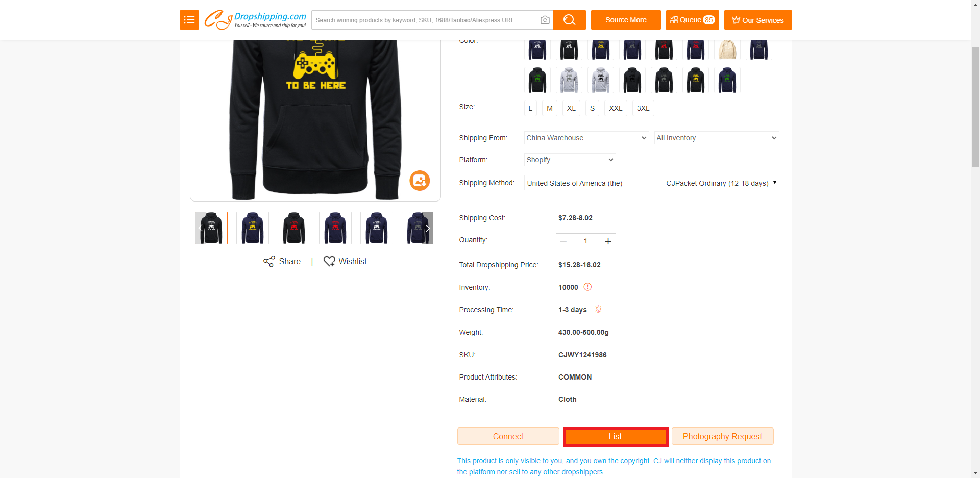This screenshot has width=980, height=478.
Task: Add product to Wishlist heart icon
Action: click(329, 261)
